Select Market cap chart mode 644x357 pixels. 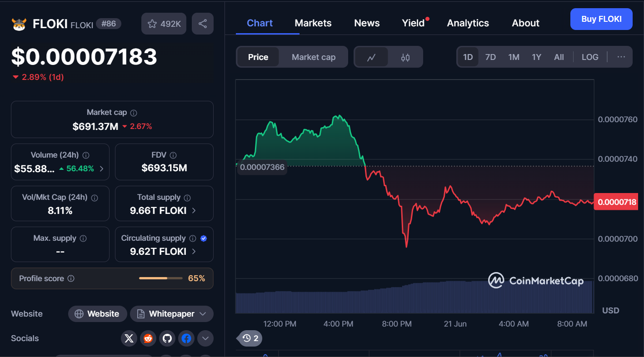tap(314, 57)
